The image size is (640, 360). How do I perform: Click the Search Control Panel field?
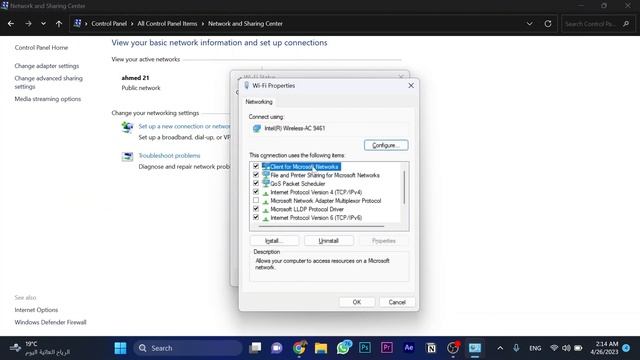(x=597, y=24)
